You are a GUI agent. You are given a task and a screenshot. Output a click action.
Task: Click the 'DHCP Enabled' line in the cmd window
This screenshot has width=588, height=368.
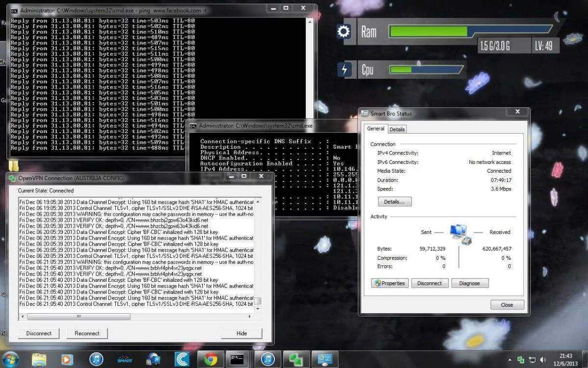(x=271, y=158)
